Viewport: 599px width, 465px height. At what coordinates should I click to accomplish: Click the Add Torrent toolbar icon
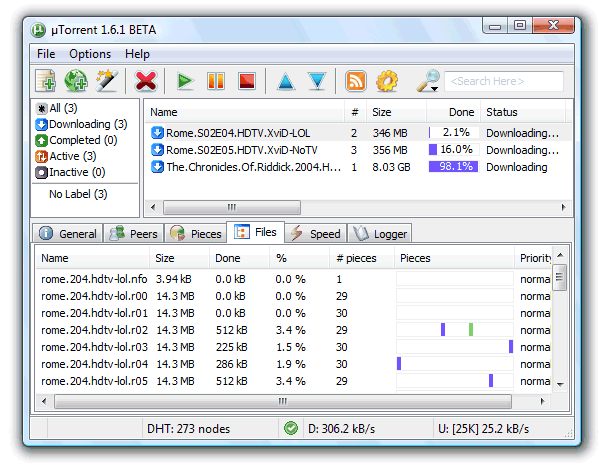45,81
